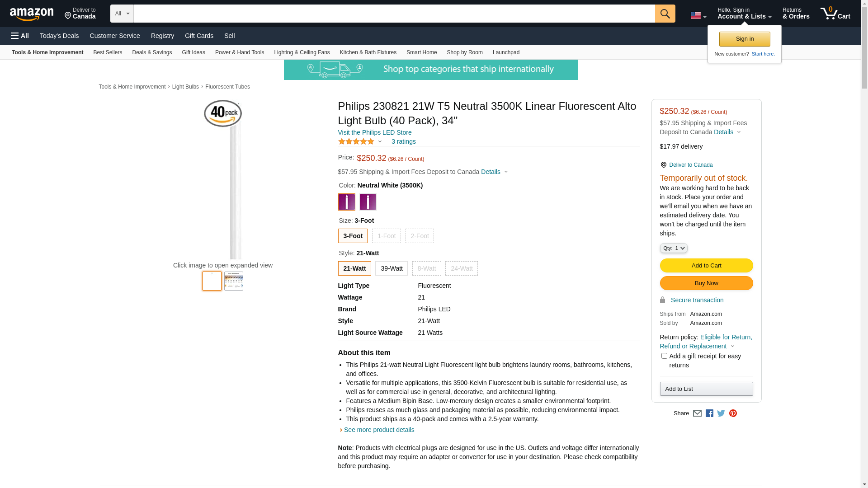The image size is (868, 488).
Task: Select the 3-Foot size option
Action: click(x=353, y=236)
